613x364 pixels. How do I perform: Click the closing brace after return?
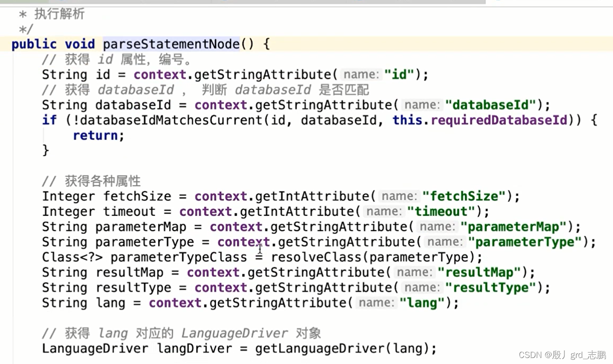[x=45, y=150]
